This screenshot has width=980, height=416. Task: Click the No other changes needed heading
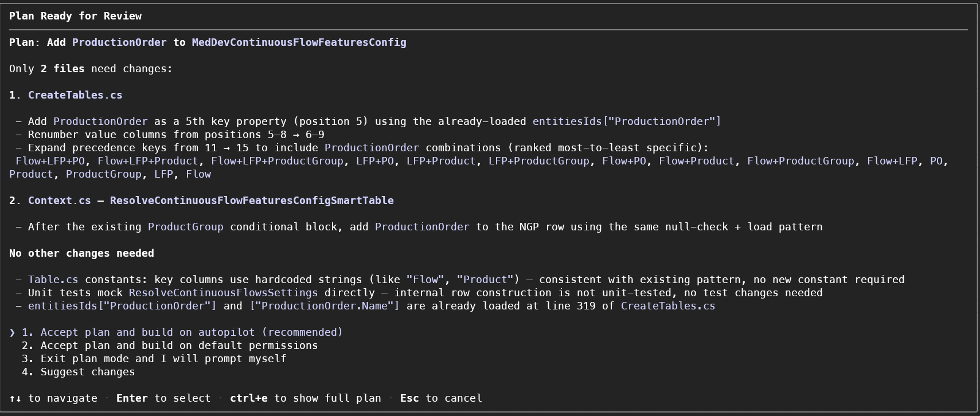81,253
